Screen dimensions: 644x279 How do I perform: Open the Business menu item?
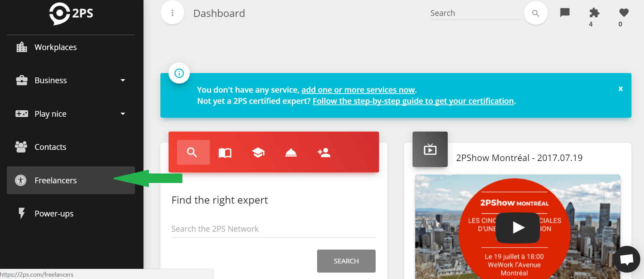71,80
